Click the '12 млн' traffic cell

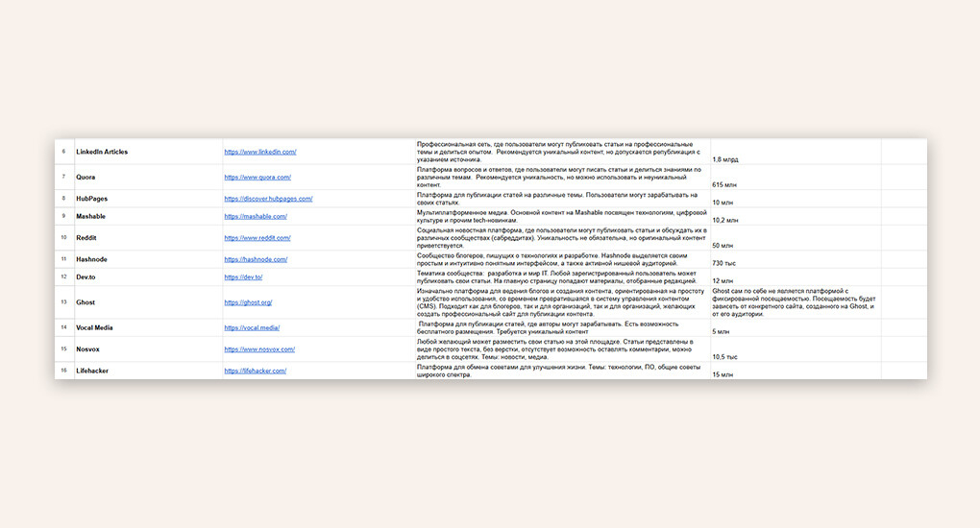(x=796, y=276)
